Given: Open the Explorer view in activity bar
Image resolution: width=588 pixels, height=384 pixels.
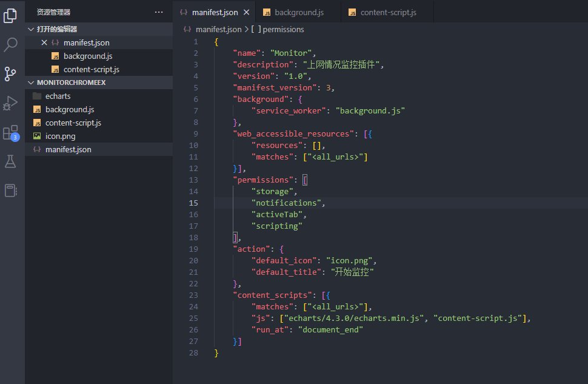Looking at the screenshot, I should pos(10,15).
